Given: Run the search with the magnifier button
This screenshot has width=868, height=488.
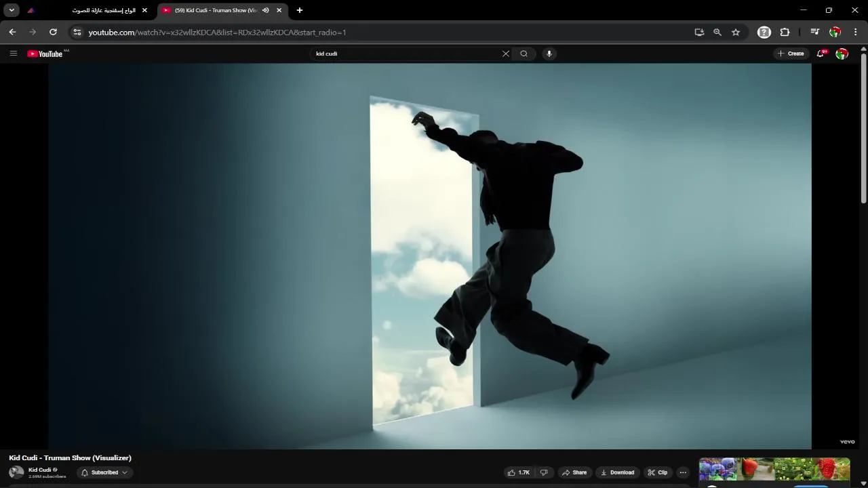Looking at the screenshot, I should (524, 54).
